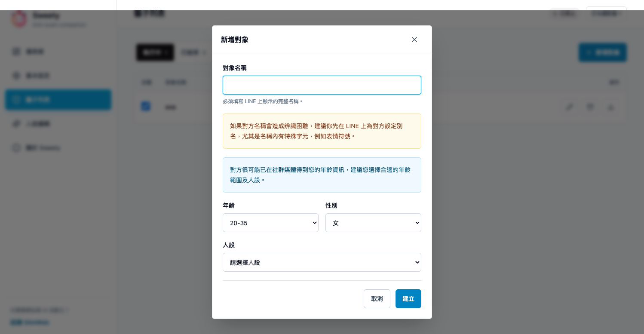Click the rightmost action icon in table row
The image size is (644, 334).
[x=610, y=107]
